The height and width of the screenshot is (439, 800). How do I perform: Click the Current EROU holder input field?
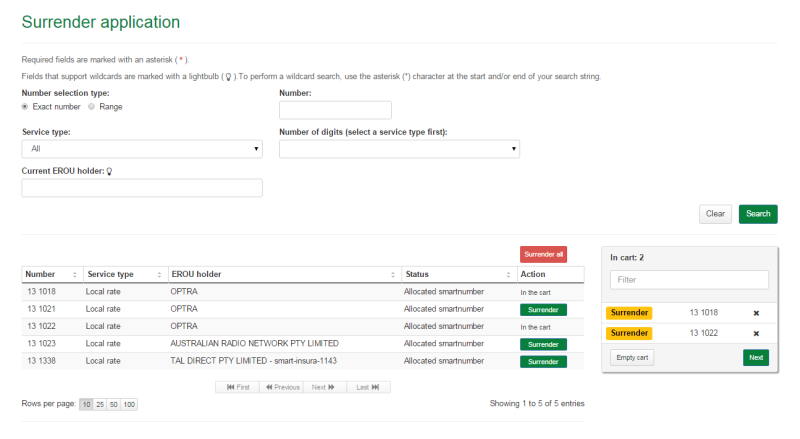[x=142, y=188]
